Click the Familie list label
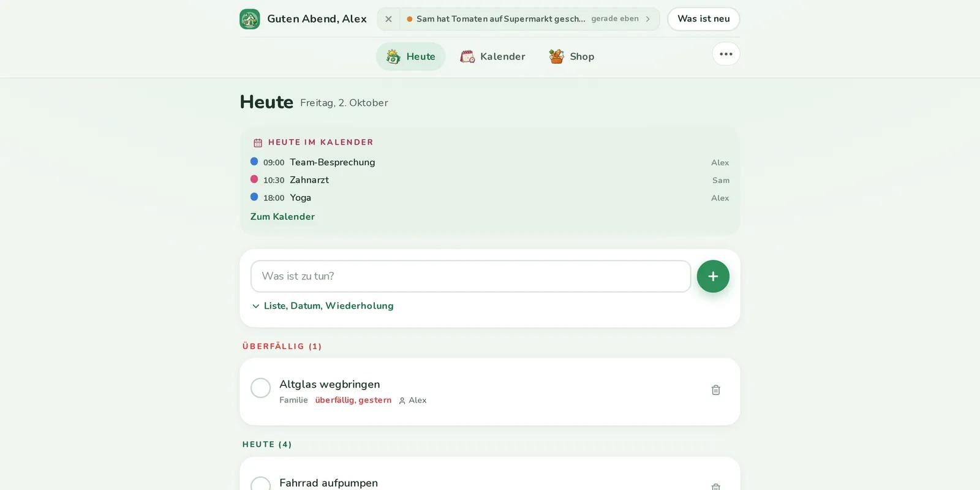 pyautogui.click(x=293, y=400)
